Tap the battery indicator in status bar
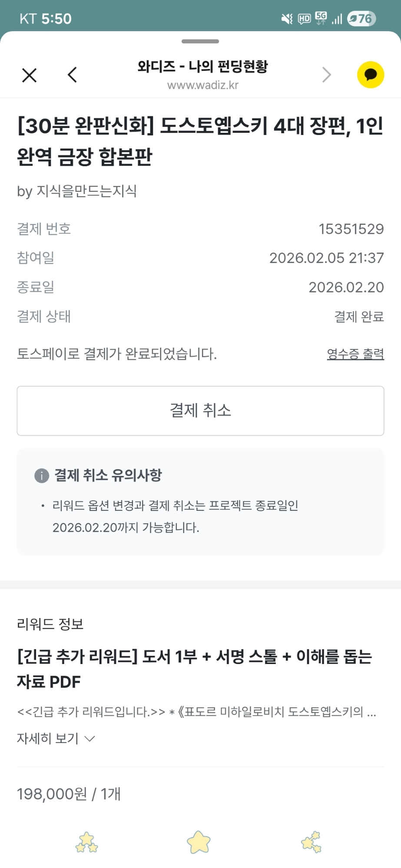This screenshot has width=401, height=868. click(x=361, y=19)
